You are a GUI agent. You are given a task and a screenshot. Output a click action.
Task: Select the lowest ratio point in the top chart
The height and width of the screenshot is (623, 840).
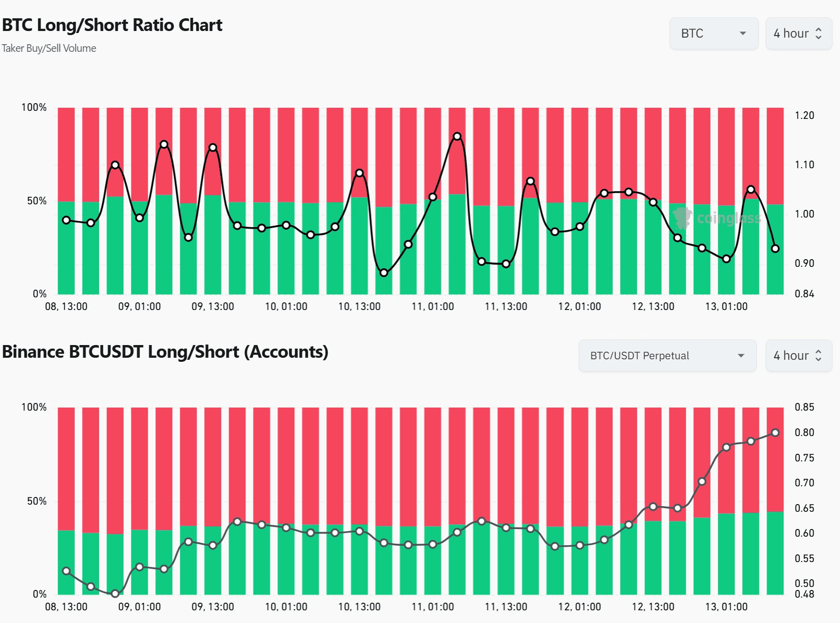384,273
